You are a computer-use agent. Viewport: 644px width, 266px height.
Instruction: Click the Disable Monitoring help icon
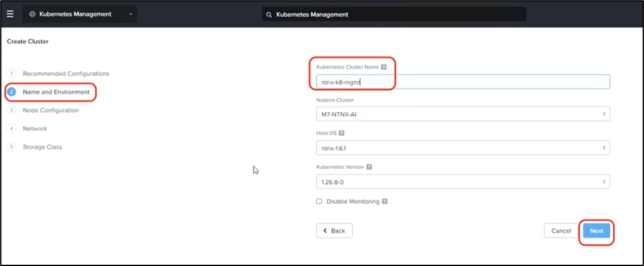coord(385,202)
